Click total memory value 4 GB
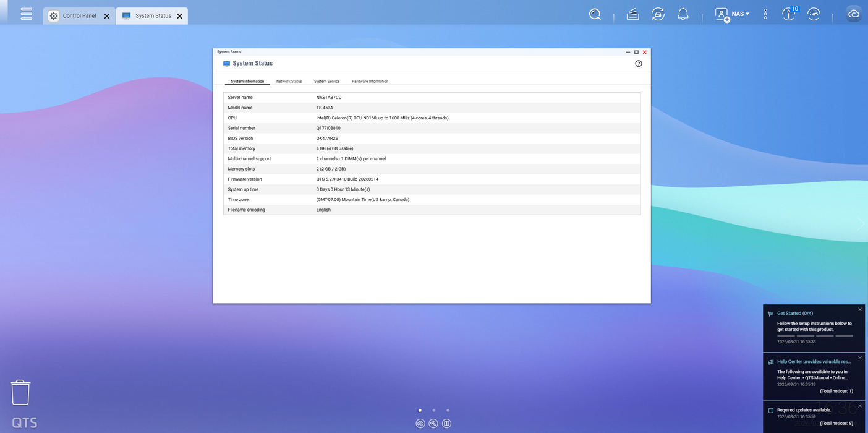The height and width of the screenshot is (433, 868). [x=334, y=148]
